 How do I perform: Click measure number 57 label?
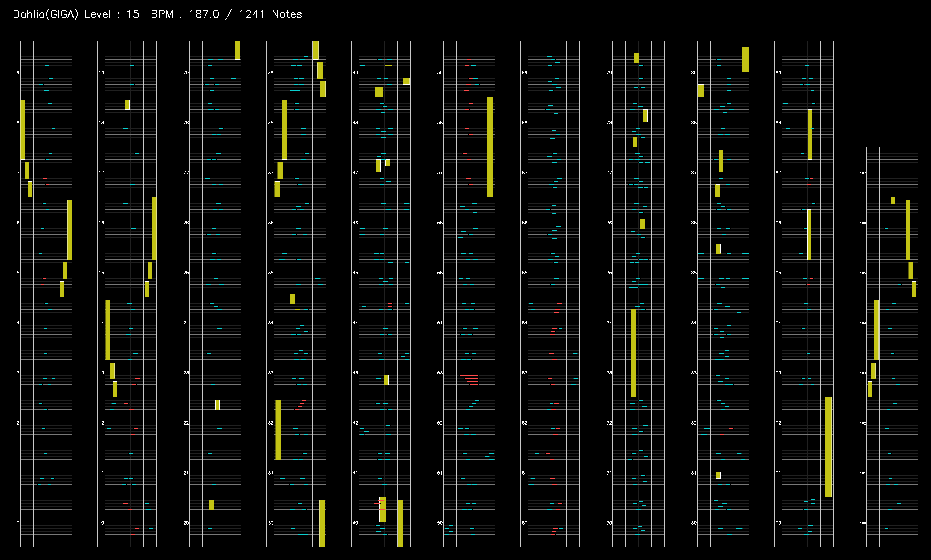click(440, 172)
